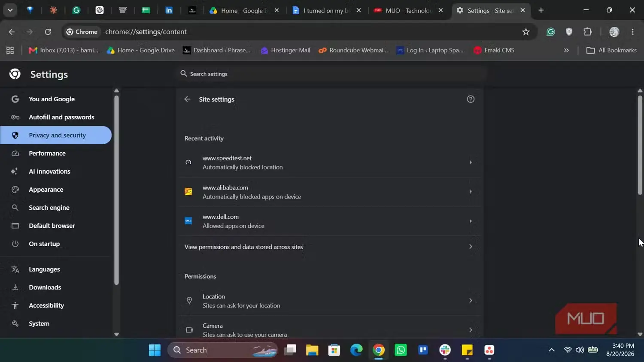Open Grammarly extension in toolbar
644x362 pixels.
coord(550,32)
